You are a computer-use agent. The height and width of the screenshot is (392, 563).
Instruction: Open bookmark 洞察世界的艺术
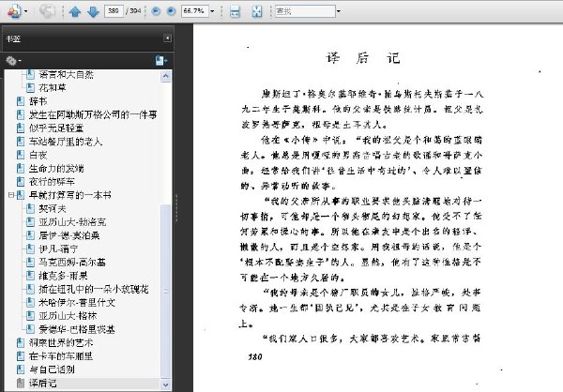tap(61, 343)
